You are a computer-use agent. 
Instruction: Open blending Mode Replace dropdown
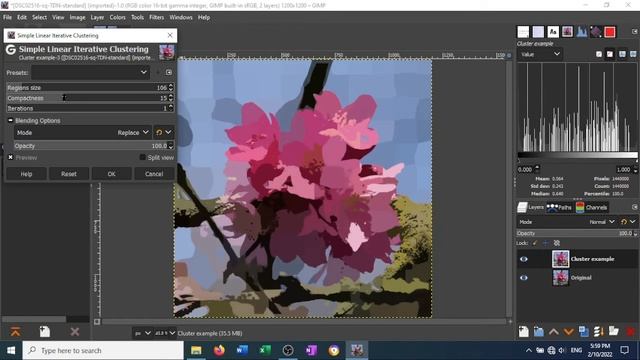pyautogui.click(x=83, y=133)
